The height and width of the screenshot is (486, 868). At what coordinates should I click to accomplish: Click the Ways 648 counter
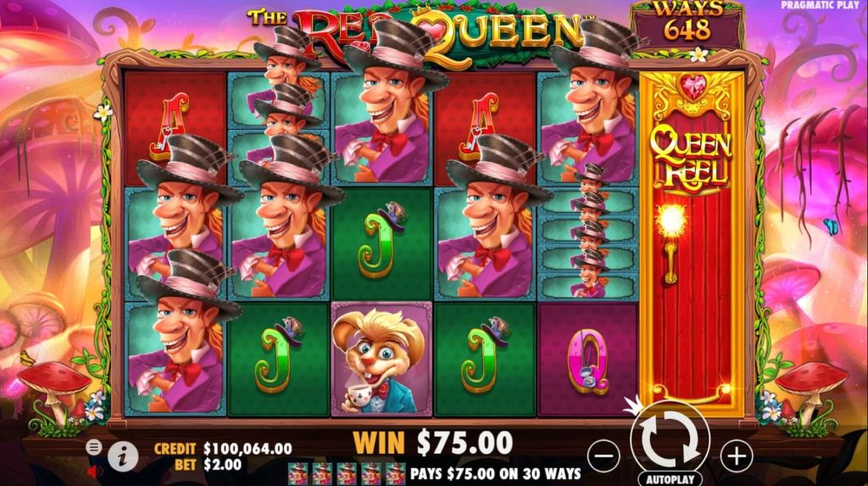(687, 25)
